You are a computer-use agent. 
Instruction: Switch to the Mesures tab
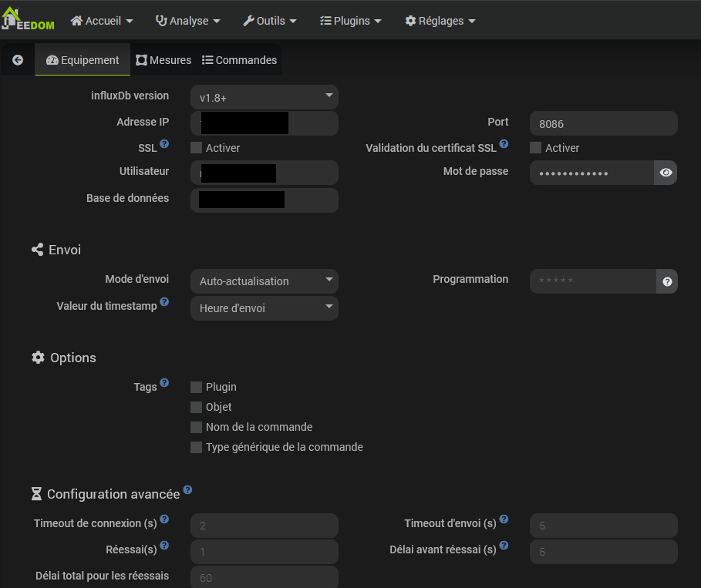coord(163,60)
